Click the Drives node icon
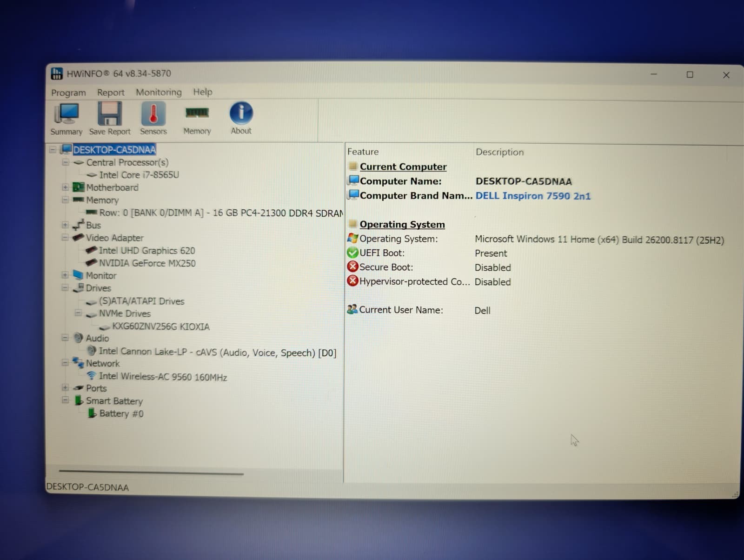744x560 pixels. 79,288
